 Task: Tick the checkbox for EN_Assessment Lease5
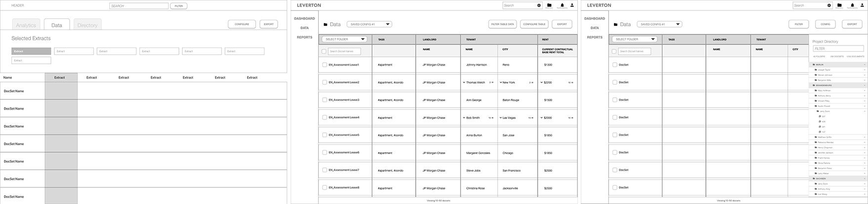point(325,135)
